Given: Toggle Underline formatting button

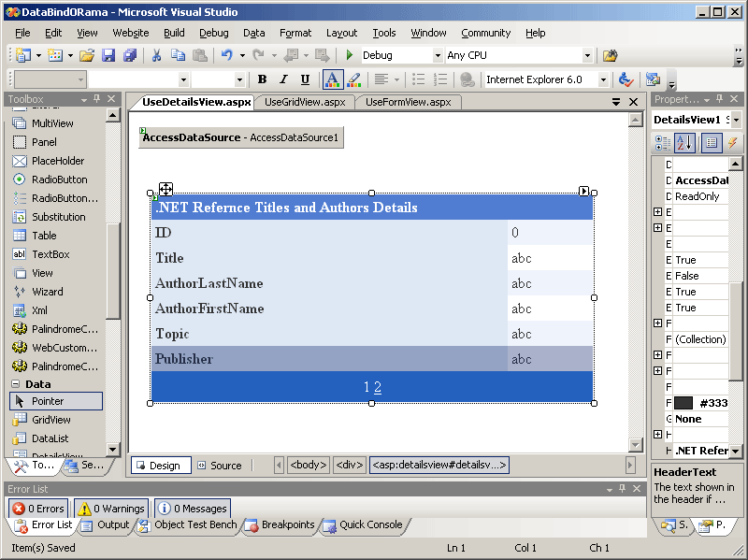Looking at the screenshot, I should click(x=306, y=80).
